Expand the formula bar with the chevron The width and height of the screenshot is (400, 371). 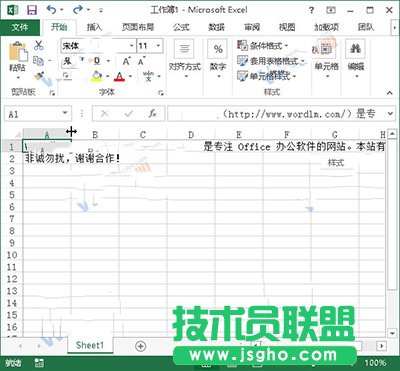(390, 114)
